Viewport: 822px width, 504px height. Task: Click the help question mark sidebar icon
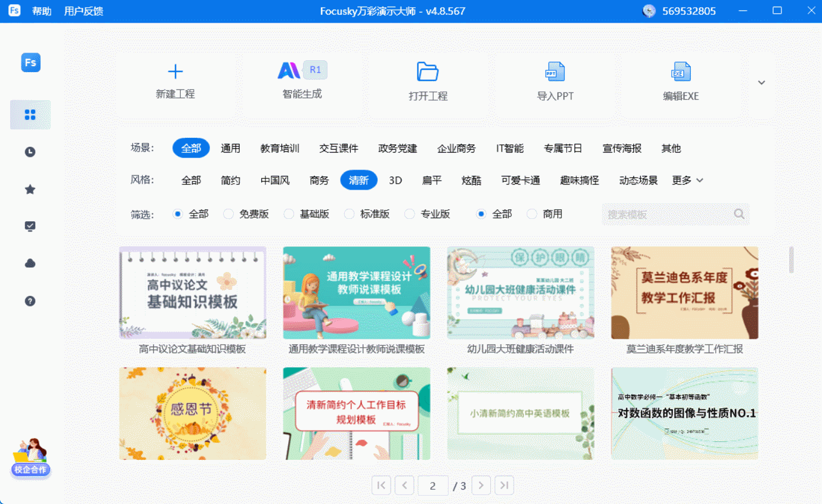[30, 301]
